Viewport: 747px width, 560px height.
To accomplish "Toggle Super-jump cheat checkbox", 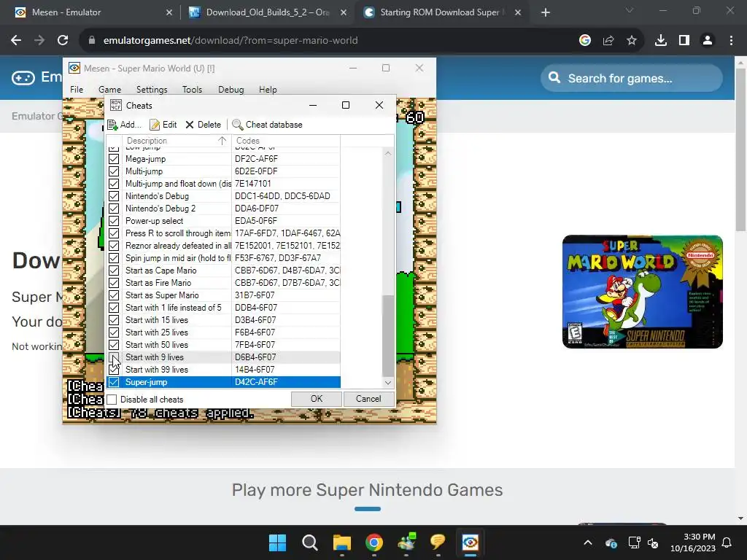I will [x=113, y=382].
